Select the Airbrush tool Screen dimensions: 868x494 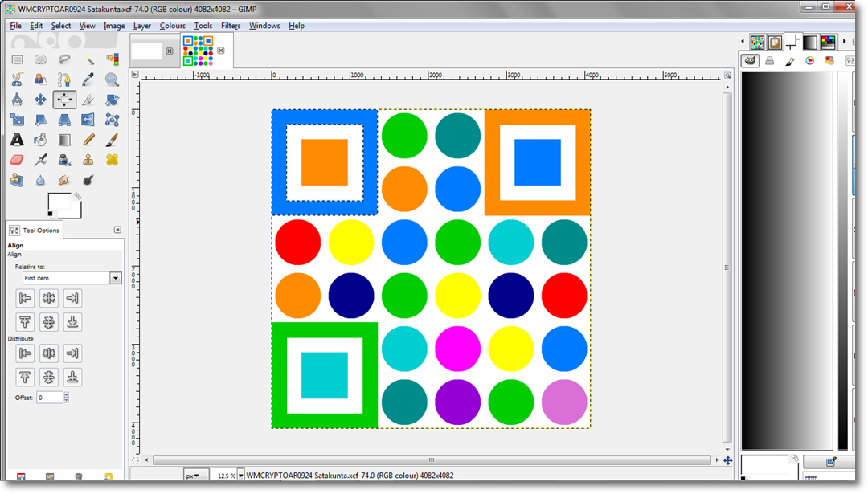[x=40, y=160]
